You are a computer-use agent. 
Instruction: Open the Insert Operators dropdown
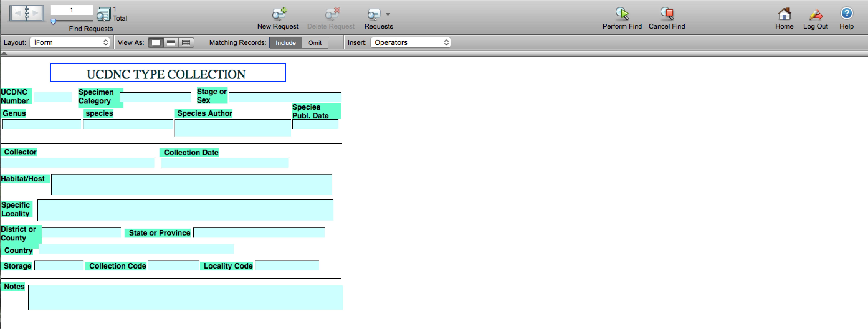click(x=410, y=42)
